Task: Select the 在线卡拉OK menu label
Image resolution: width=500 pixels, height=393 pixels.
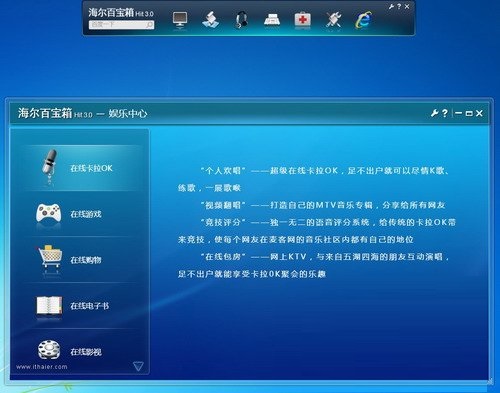Action: [91, 168]
